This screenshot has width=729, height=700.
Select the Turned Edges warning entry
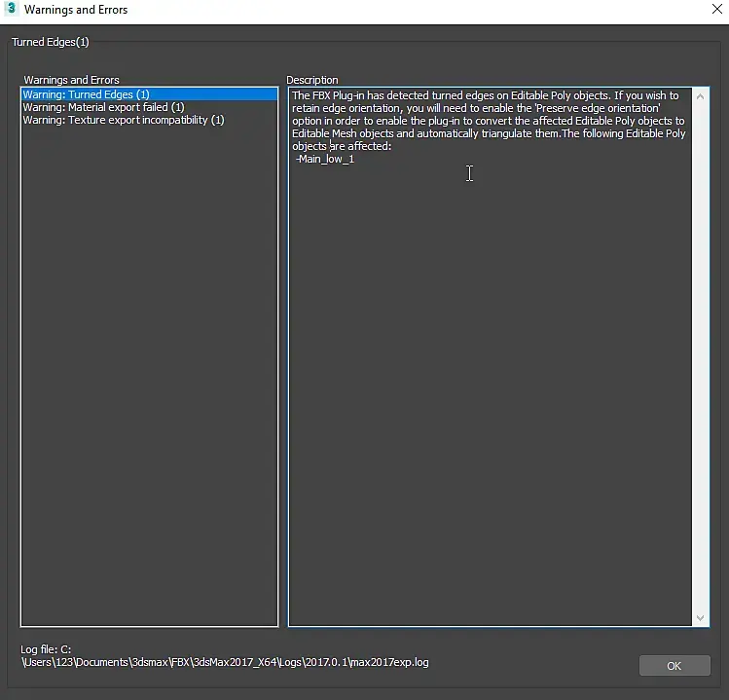[x=149, y=94]
